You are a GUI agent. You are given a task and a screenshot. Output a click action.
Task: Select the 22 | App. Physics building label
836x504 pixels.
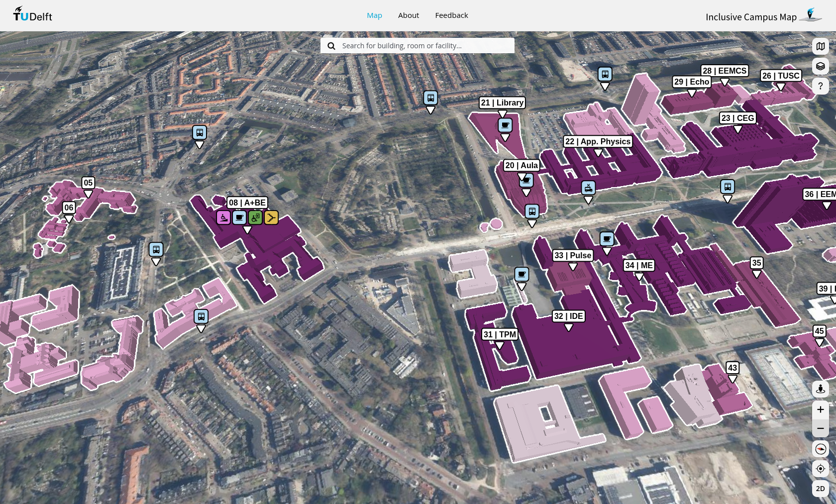598,141
